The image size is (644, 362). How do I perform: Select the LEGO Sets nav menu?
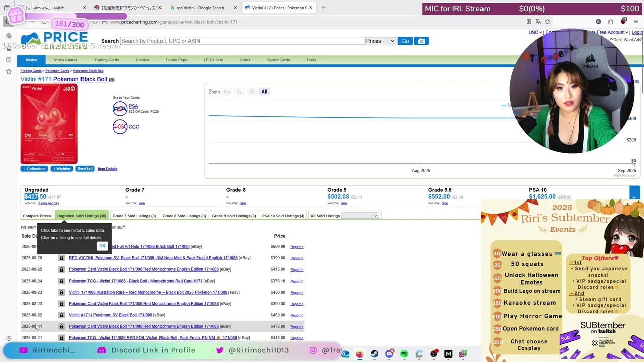213,60
